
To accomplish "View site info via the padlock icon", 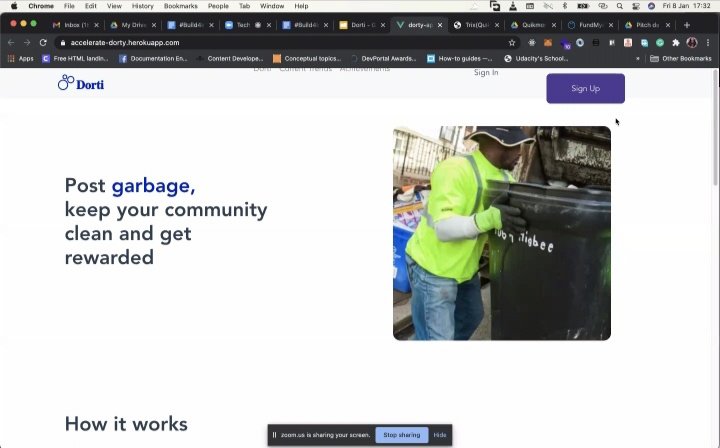I will click(63, 43).
